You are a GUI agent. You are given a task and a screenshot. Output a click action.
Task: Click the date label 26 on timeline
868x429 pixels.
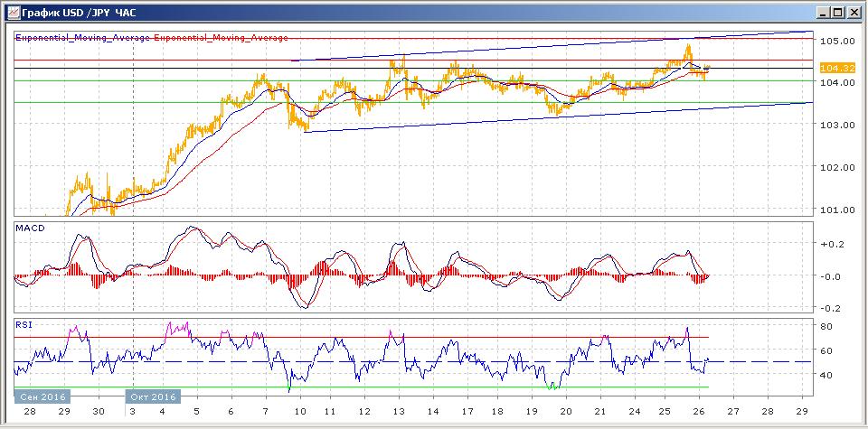click(x=699, y=411)
